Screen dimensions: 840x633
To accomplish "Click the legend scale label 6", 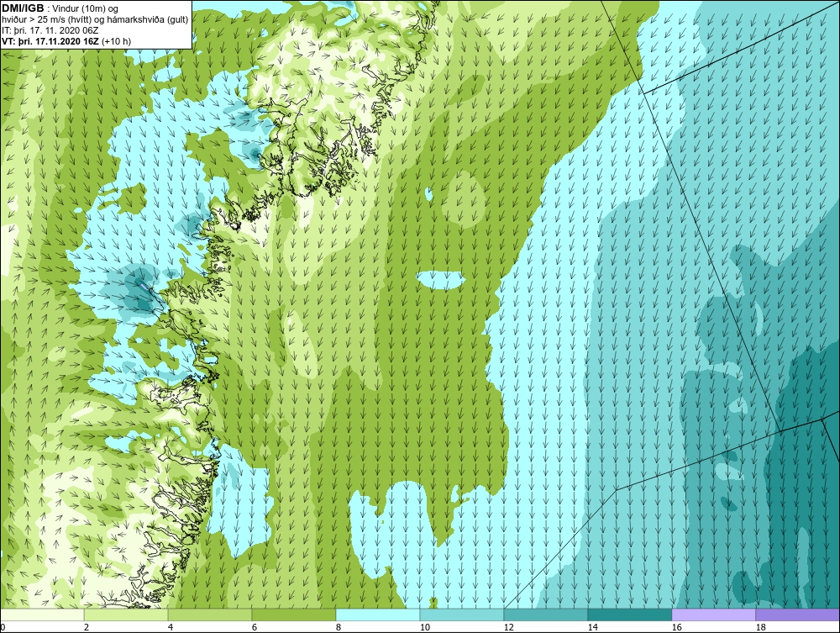I will pos(255,627).
